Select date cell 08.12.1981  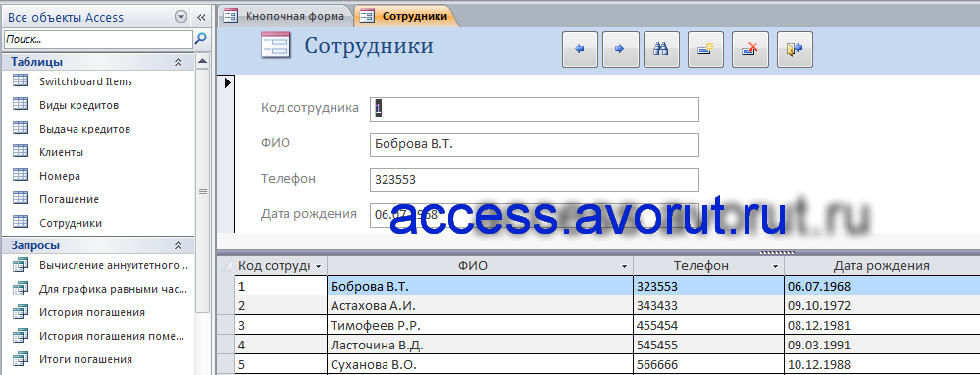point(882,326)
